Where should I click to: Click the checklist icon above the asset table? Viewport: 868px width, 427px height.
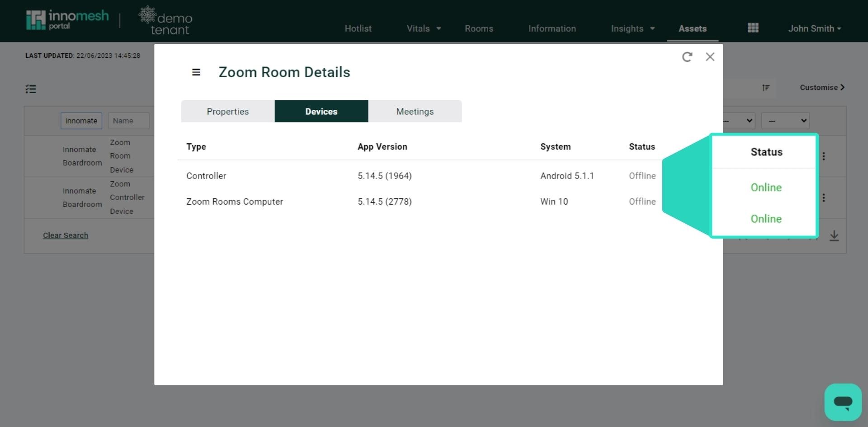(x=31, y=89)
